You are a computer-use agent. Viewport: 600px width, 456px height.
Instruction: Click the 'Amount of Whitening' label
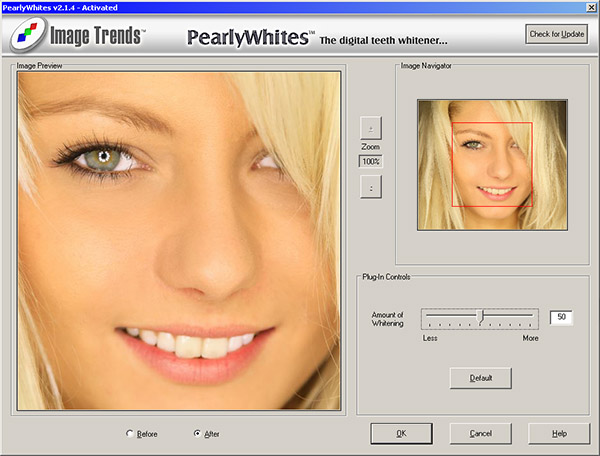coord(388,319)
